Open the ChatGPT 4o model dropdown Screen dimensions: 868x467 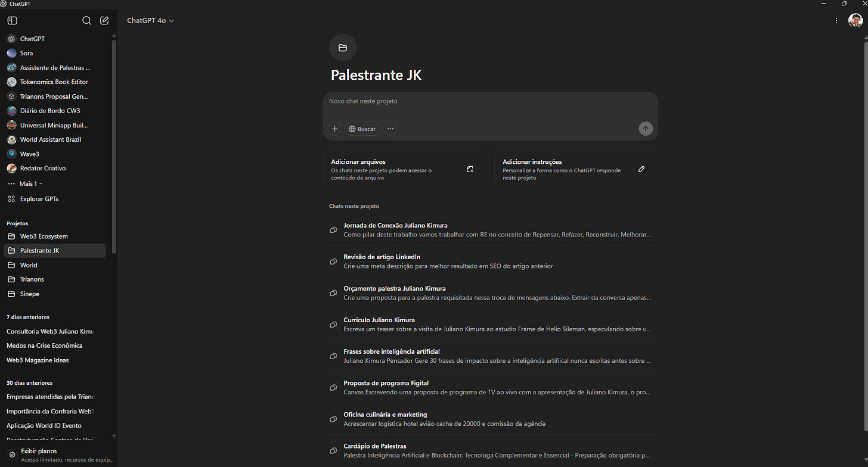pos(150,20)
